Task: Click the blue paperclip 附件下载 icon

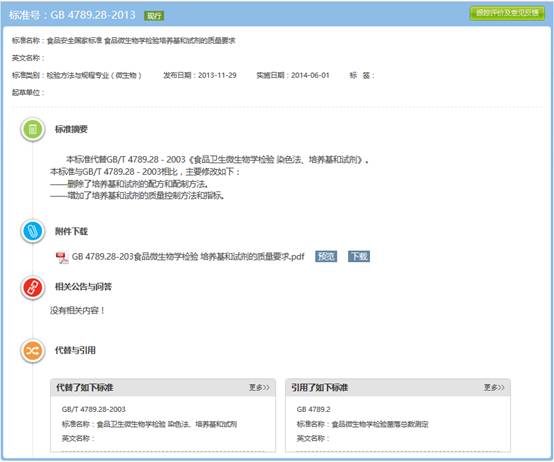Action: 33,231
